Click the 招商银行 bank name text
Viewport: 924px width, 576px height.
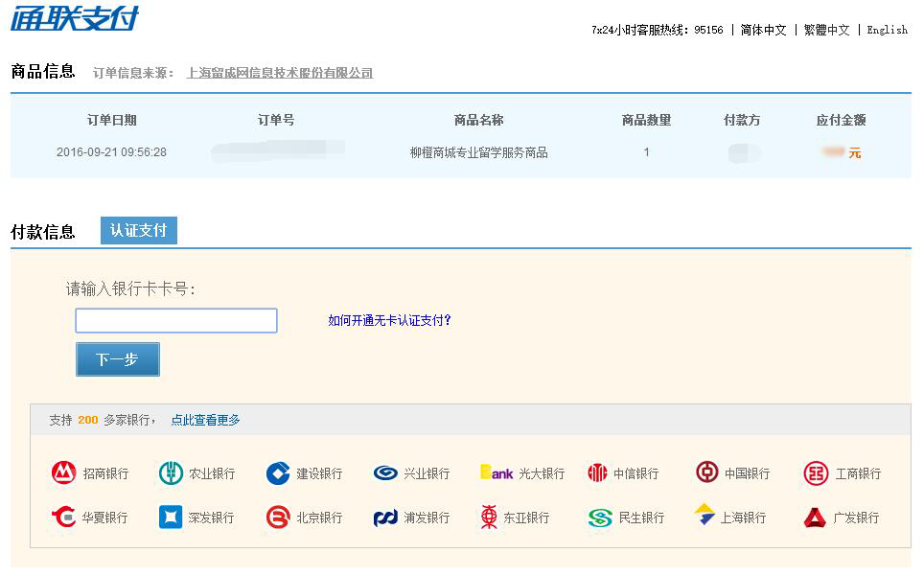point(105,473)
